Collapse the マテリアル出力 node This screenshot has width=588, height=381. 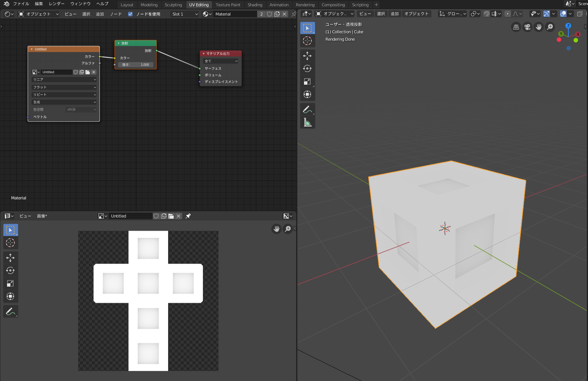(x=204, y=53)
